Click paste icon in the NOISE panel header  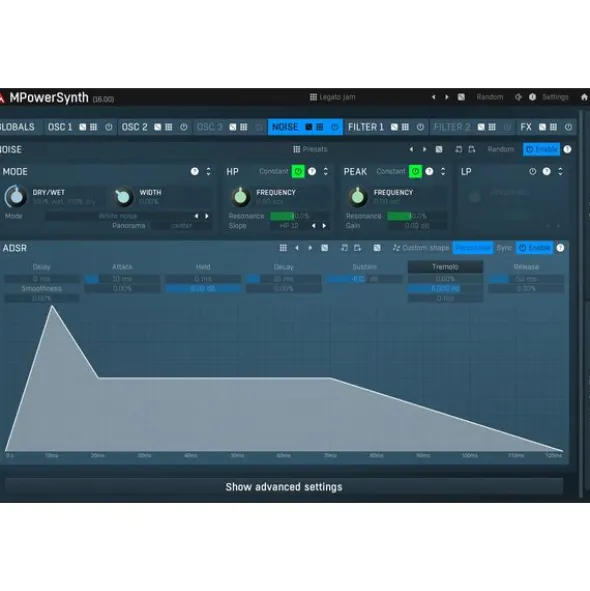(x=472, y=149)
